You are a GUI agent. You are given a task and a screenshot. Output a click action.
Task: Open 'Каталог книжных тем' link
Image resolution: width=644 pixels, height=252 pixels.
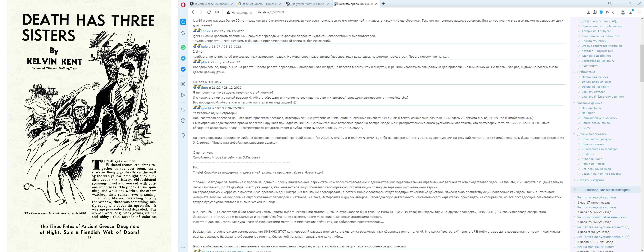pyautogui.click(x=597, y=51)
